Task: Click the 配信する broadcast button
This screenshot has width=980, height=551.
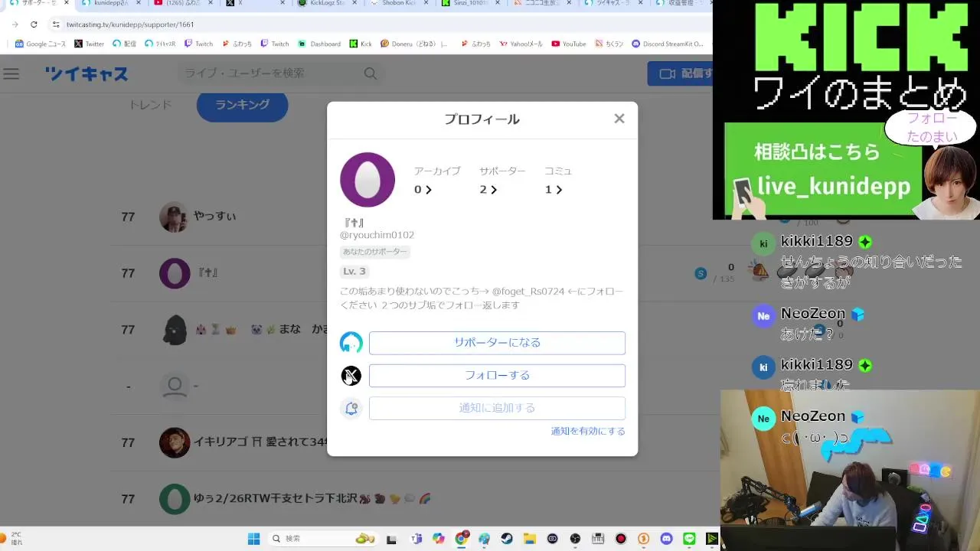Action: click(x=681, y=73)
